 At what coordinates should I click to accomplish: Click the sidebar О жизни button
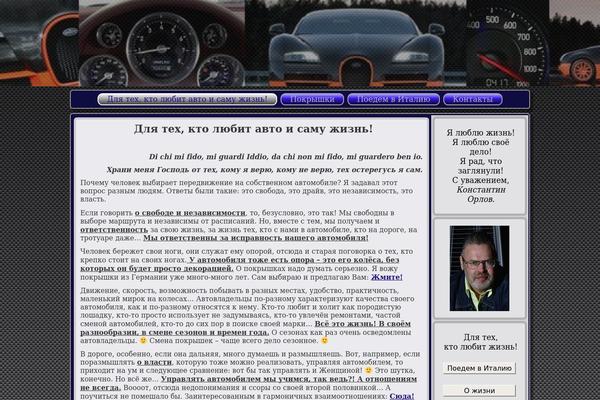[x=479, y=391]
